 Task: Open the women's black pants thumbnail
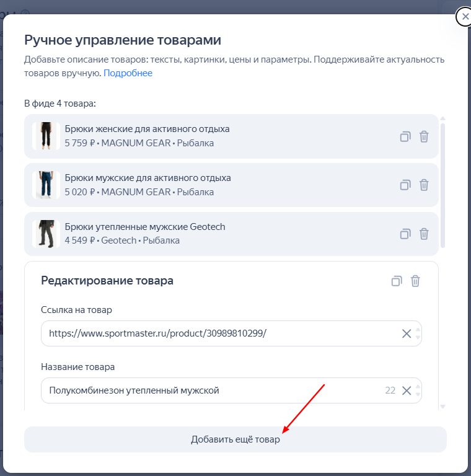pos(46,136)
